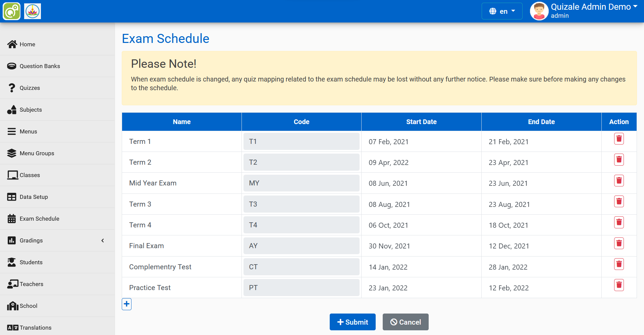644x335 pixels.
Task: Cancel the exam schedule edits
Action: (406, 322)
